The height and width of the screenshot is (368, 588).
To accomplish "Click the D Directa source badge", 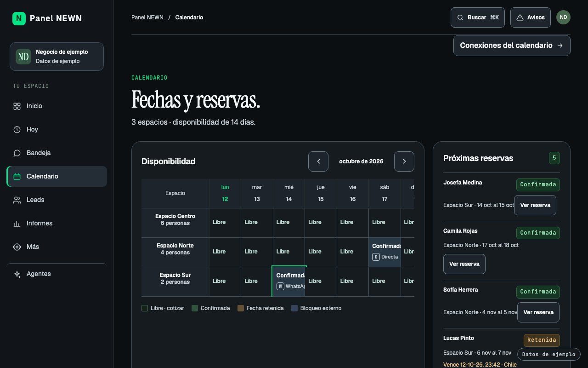I will click(x=376, y=257).
